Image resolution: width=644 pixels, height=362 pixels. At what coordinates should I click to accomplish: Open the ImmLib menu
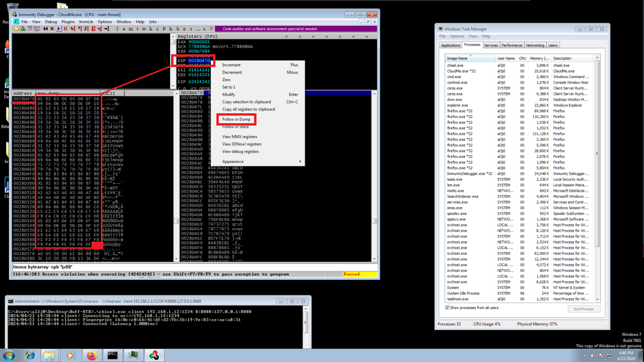click(86, 22)
